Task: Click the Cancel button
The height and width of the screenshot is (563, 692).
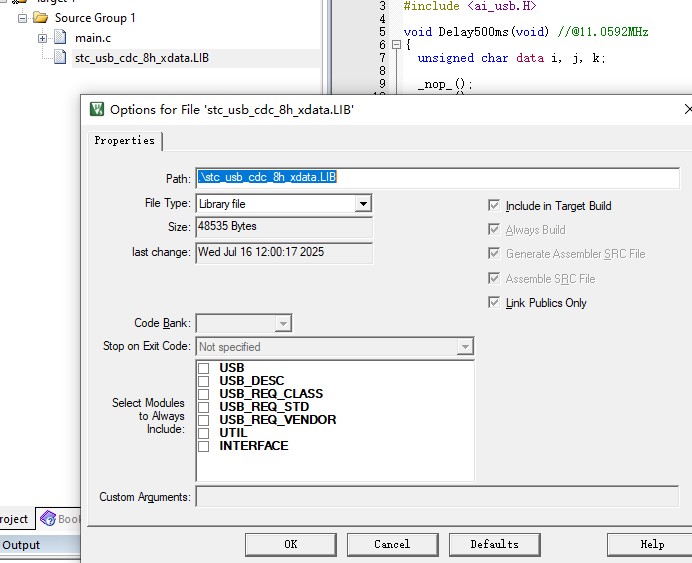Action: click(x=392, y=544)
